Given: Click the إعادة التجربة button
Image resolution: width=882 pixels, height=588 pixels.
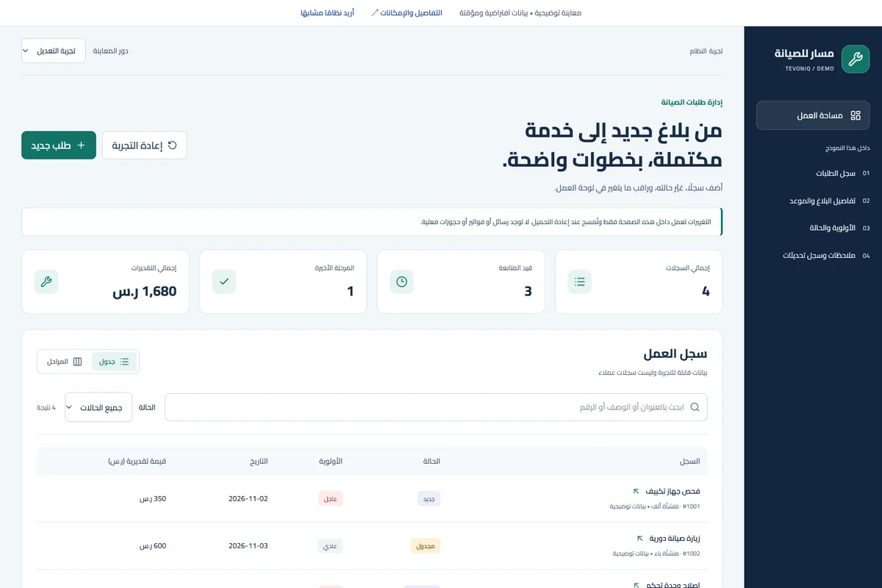Looking at the screenshot, I should pyautogui.click(x=145, y=146).
